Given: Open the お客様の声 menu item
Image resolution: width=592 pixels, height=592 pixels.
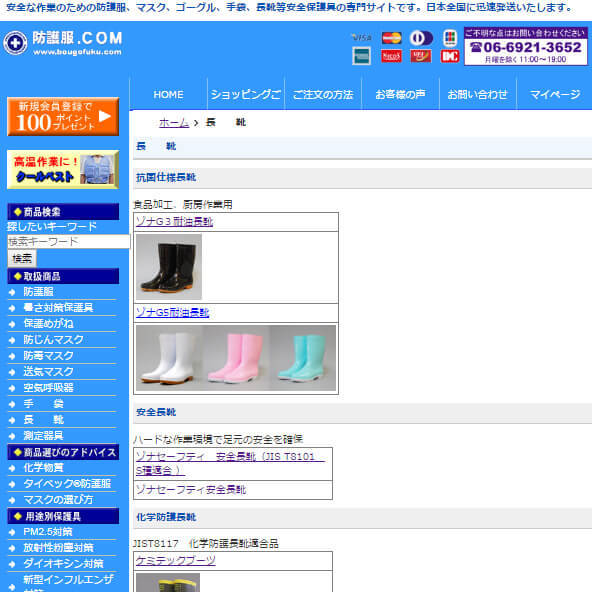Looking at the screenshot, I should pos(400,94).
